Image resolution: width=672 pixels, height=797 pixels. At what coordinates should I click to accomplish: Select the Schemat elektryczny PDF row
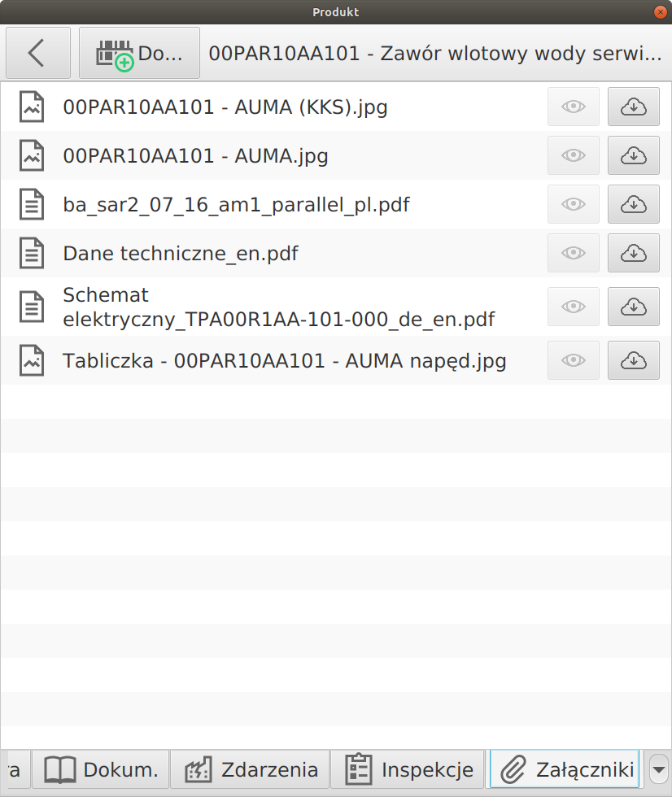(x=278, y=307)
